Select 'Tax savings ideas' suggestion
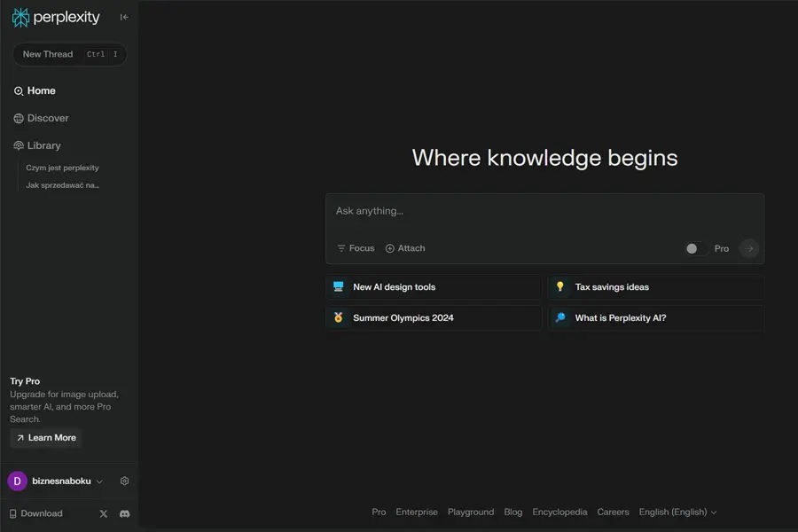This screenshot has height=532, width=798. point(656,287)
